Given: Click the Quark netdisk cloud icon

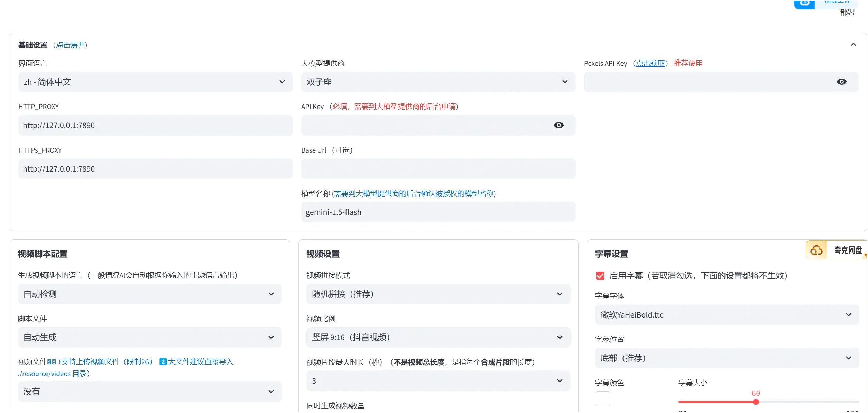Looking at the screenshot, I should click(816, 250).
